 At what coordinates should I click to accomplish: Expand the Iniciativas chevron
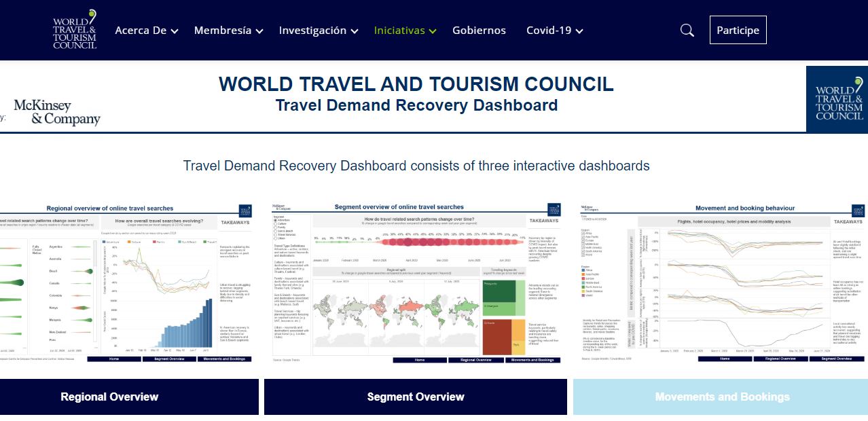pos(433,31)
